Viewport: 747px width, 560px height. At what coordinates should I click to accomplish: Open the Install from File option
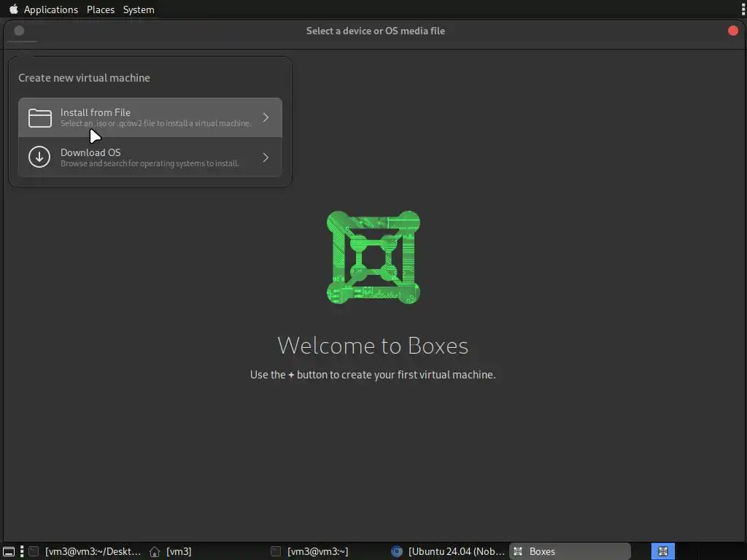pos(150,117)
